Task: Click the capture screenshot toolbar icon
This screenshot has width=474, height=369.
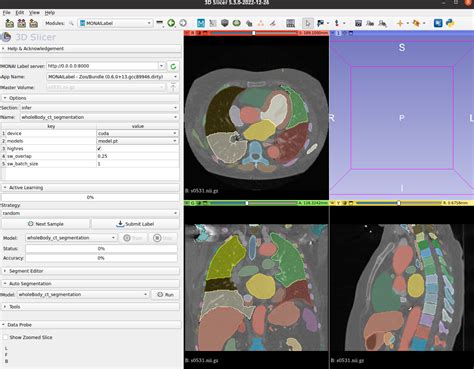Action: [x=358, y=23]
